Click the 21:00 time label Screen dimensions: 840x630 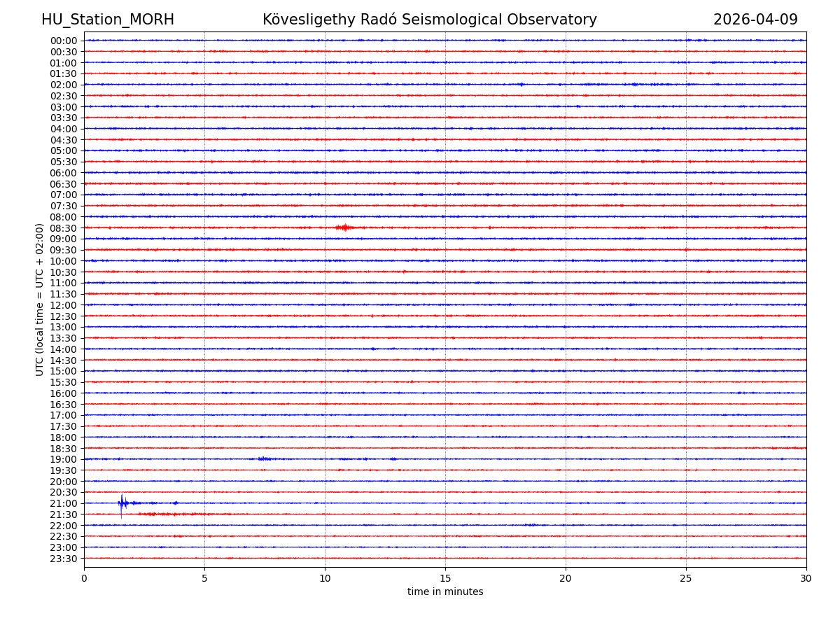tap(64, 503)
